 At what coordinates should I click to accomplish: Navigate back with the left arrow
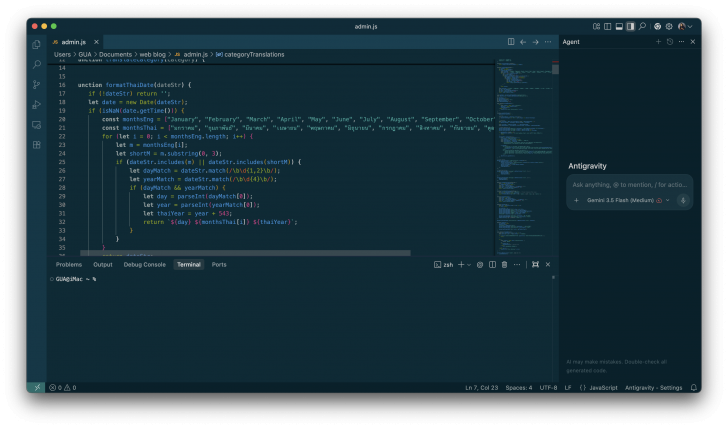pos(523,42)
